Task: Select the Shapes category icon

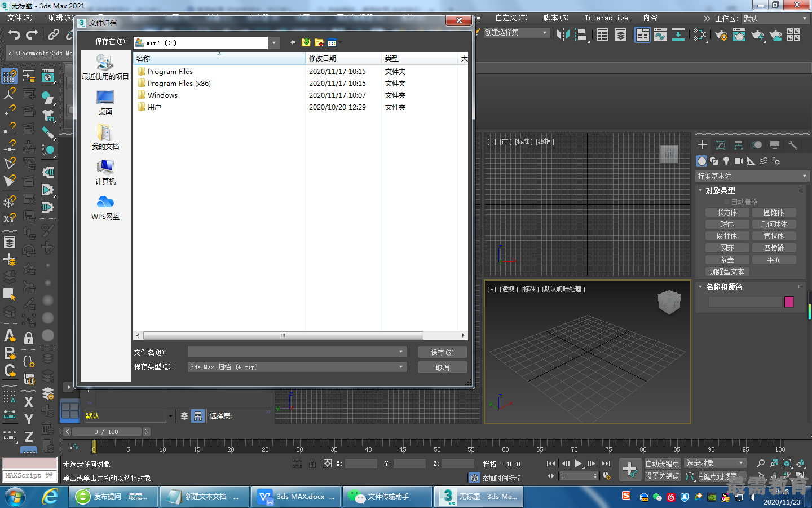Action: click(714, 161)
